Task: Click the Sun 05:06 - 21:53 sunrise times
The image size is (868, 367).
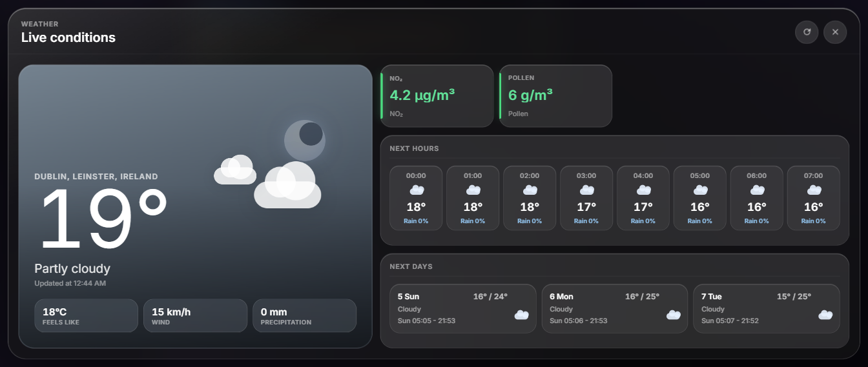Action: pos(578,321)
